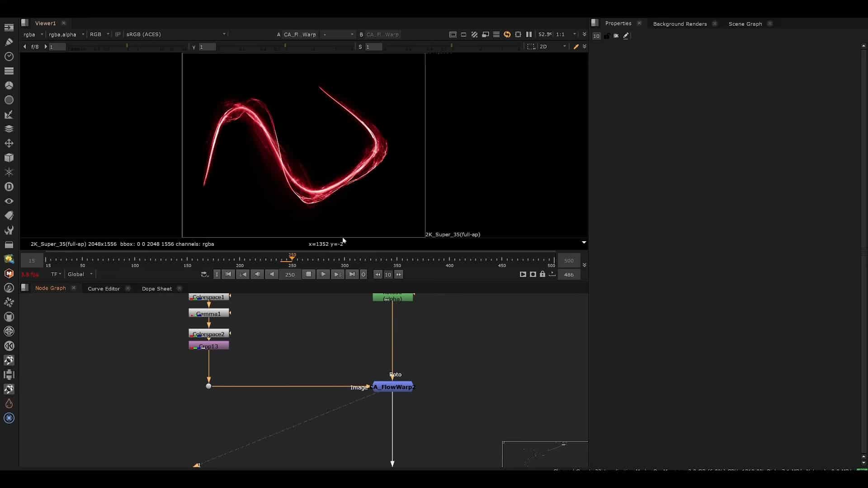Click frame 300 on the timeline slider

pyautogui.click(x=345, y=260)
